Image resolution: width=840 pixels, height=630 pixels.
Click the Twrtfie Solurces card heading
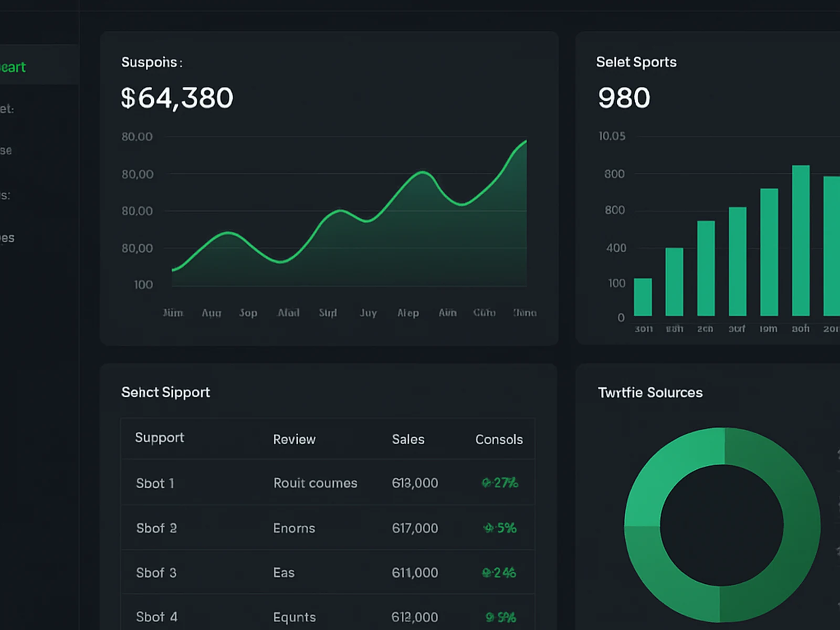(649, 392)
